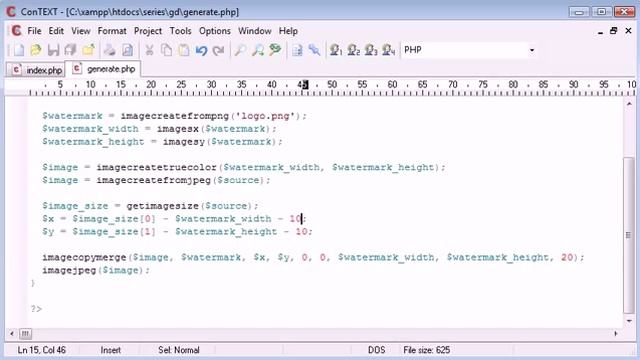
Task: Click the closing '?>' PHP tag
Action: (x=36, y=309)
